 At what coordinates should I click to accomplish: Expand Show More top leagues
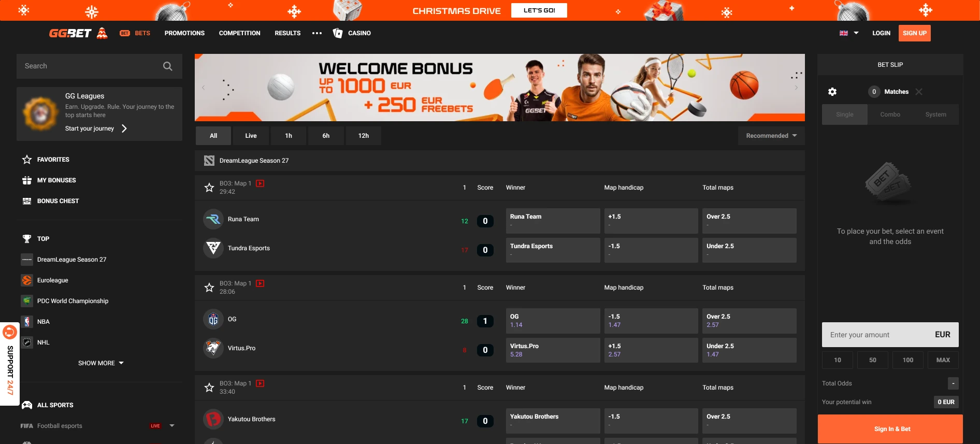tap(101, 363)
